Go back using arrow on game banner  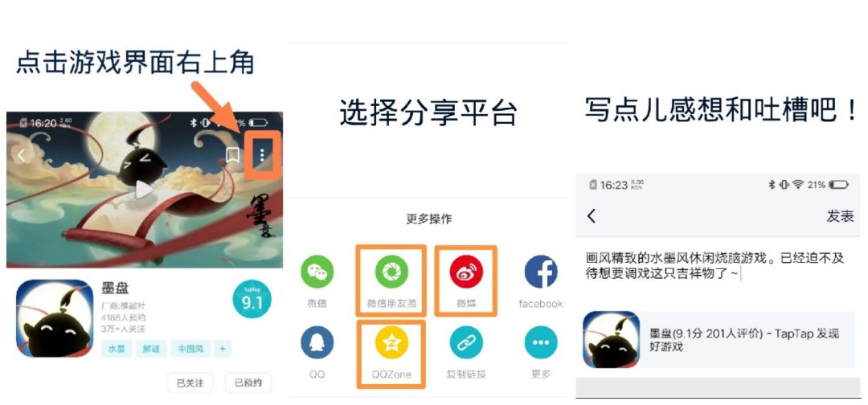[21, 156]
